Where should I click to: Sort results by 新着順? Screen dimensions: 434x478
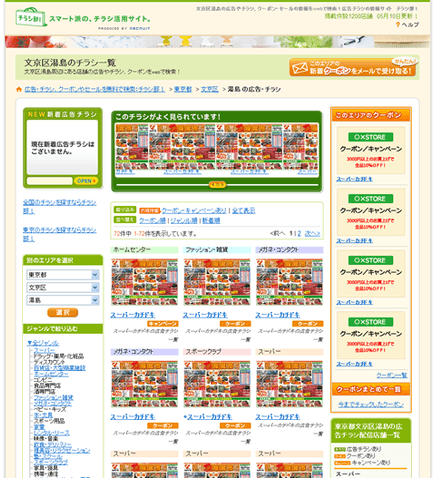point(211,221)
